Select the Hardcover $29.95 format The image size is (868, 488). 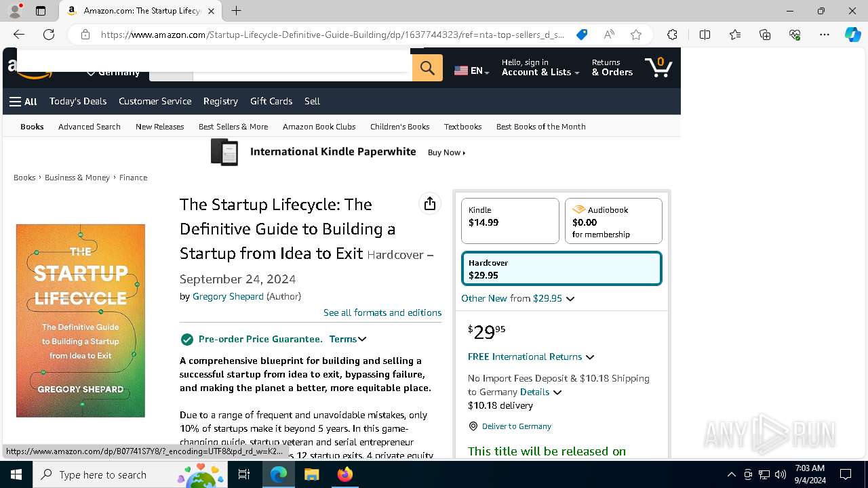[561, 269]
